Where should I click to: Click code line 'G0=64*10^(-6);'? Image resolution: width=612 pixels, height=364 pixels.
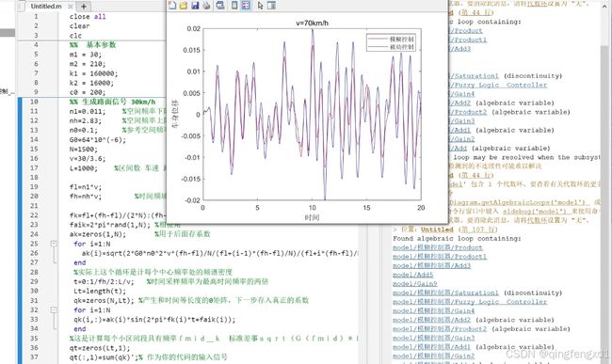coord(98,139)
